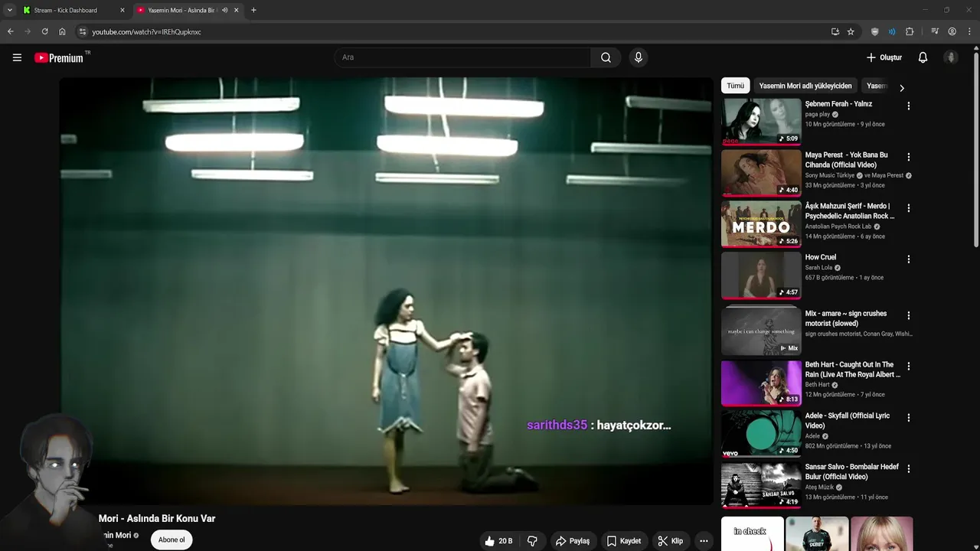Open options for Şebnem Ferah - Yalnız
980x551 pixels.
click(x=909, y=106)
